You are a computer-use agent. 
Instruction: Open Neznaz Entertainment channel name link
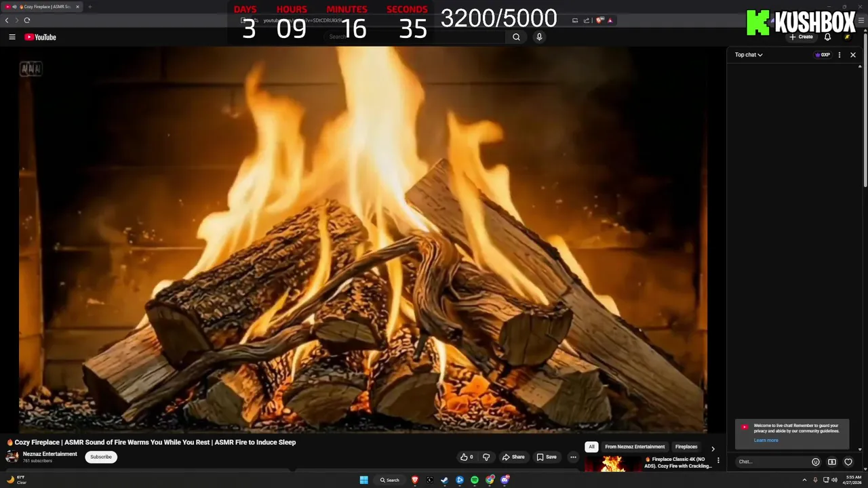pos(50,454)
